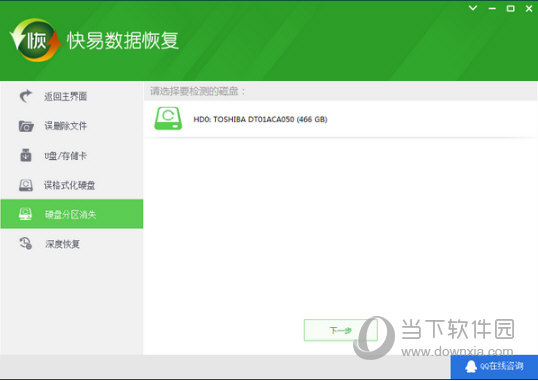Click the 快易数据恢复 app logo
The width and height of the screenshot is (538, 381).
tap(35, 40)
